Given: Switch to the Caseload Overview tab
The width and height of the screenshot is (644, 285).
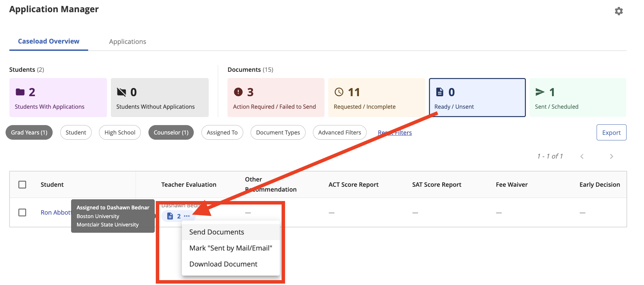Looking at the screenshot, I should click(x=49, y=41).
